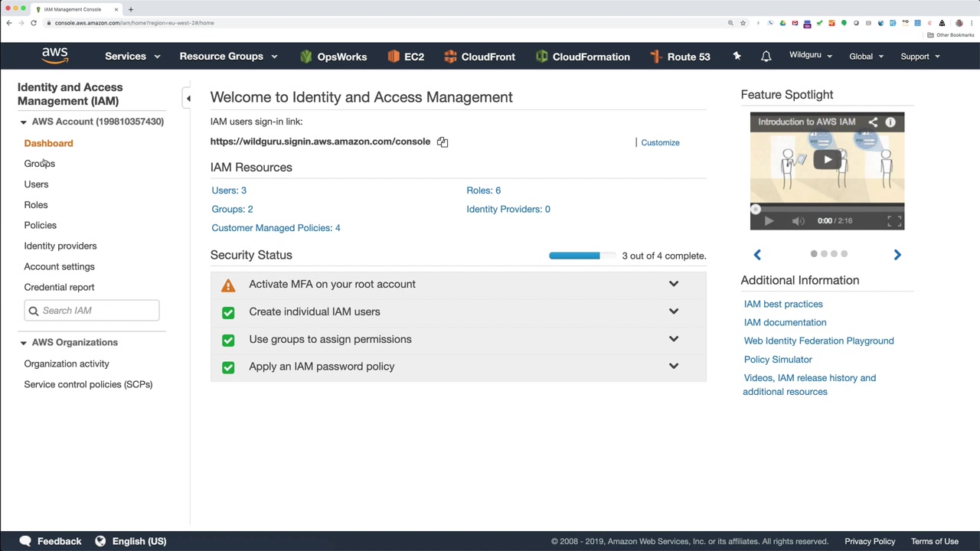Viewport: 980px width, 551px height.
Task: Copy the IAM sign-in link
Action: point(443,142)
